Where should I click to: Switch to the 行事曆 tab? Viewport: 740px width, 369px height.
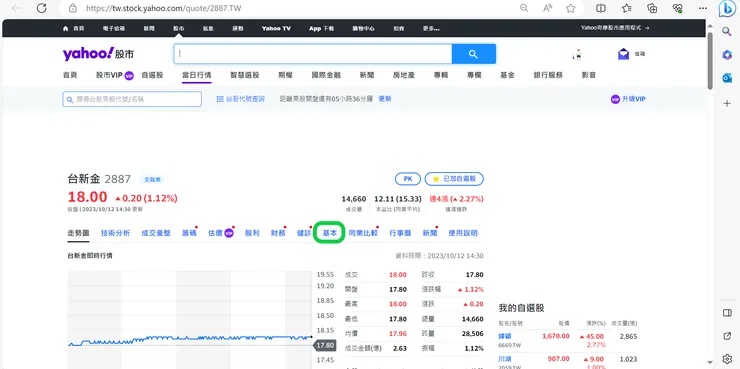(400, 233)
